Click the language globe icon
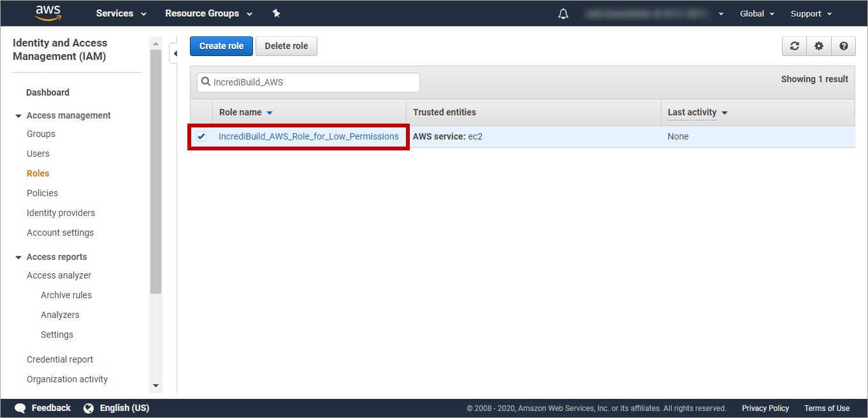Viewport: 868px width, 418px height. pos(89,408)
